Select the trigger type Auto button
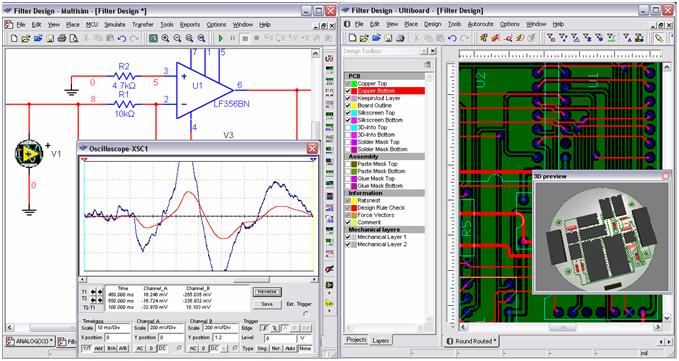Image resolution: width=679 pixels, height=361 pixels. point(290,348)
